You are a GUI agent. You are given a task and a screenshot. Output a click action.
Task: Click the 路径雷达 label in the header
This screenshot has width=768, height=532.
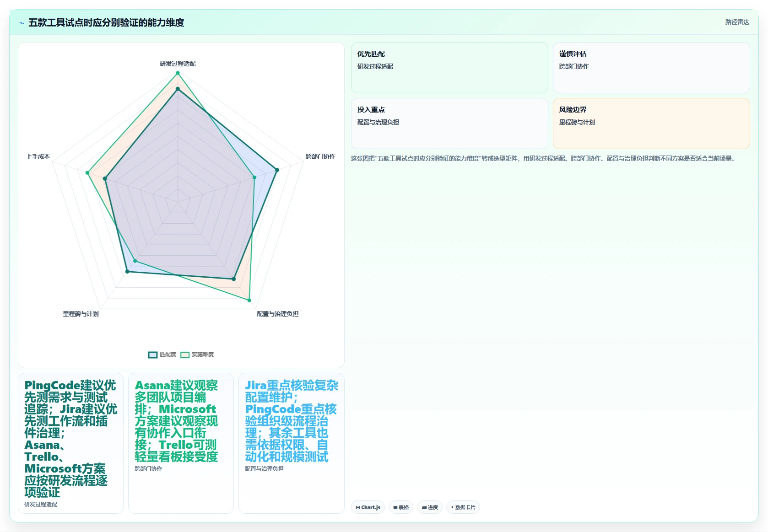[737, 22]
